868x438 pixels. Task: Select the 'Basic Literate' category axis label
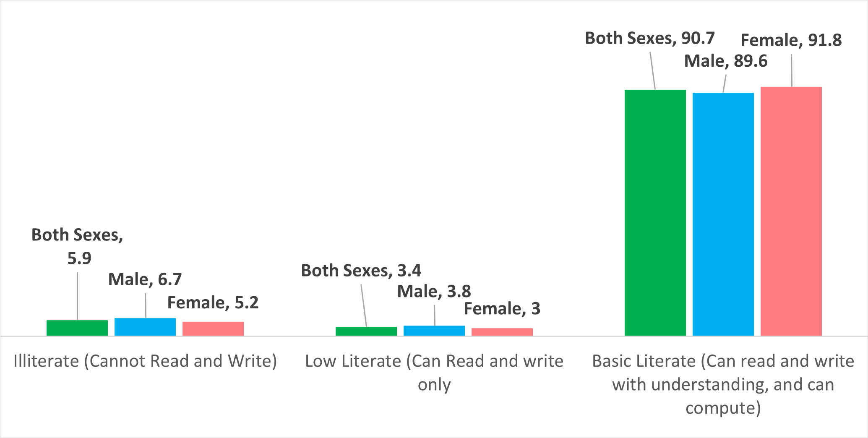click(x=723, y=384)
